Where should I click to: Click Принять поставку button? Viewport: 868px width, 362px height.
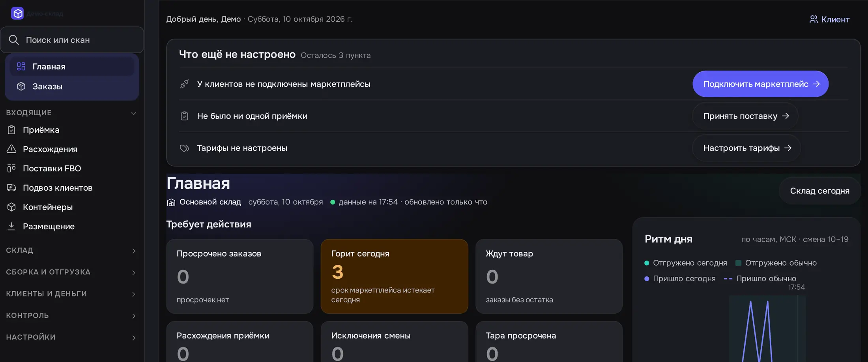(x=745, y=116)
